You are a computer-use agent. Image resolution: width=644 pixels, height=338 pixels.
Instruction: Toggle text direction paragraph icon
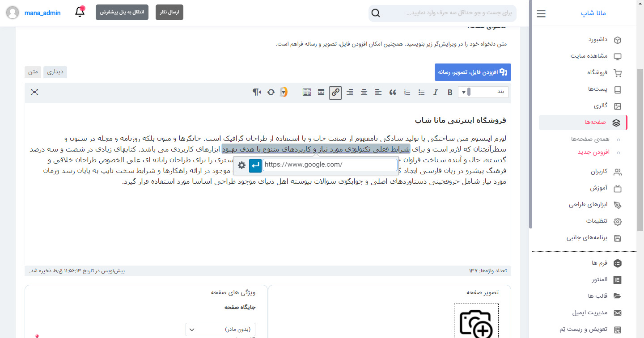tap(257, 93)
